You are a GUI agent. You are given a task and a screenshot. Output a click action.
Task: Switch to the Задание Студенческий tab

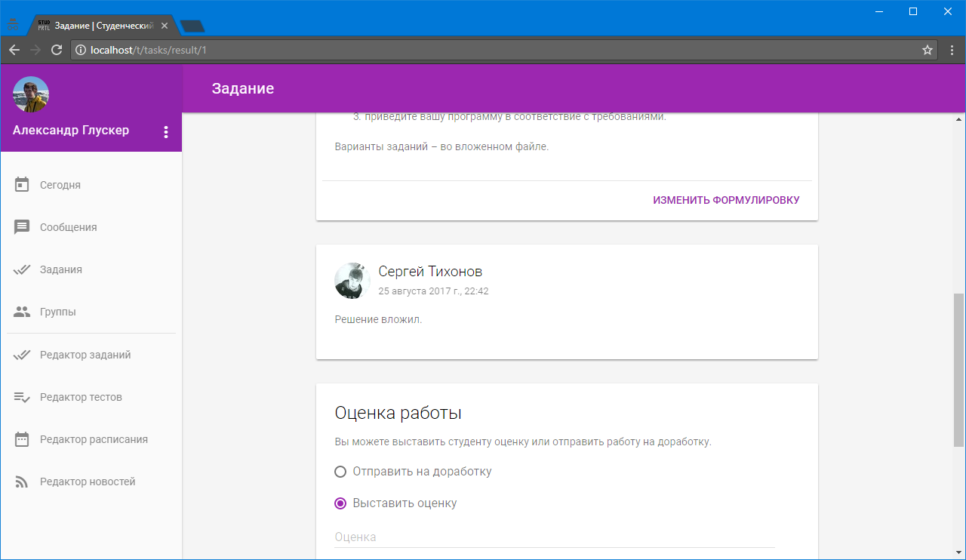[x=98, y=24]
